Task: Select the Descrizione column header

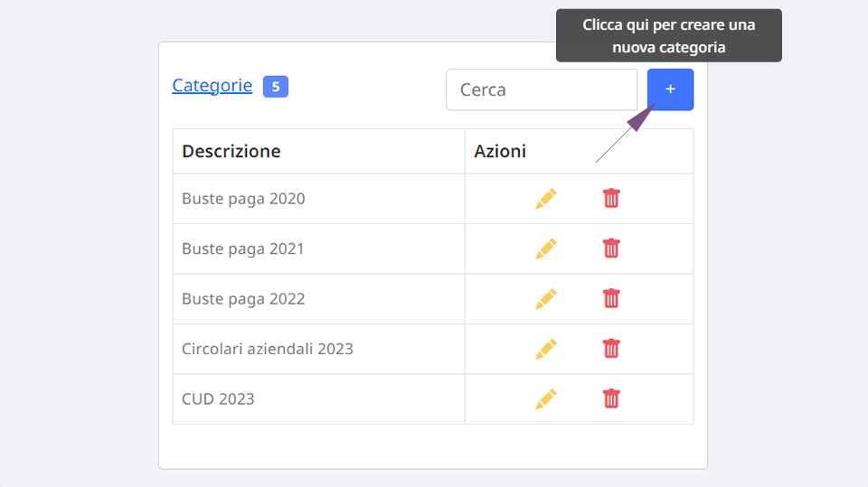Action: (x=231, y=151)
